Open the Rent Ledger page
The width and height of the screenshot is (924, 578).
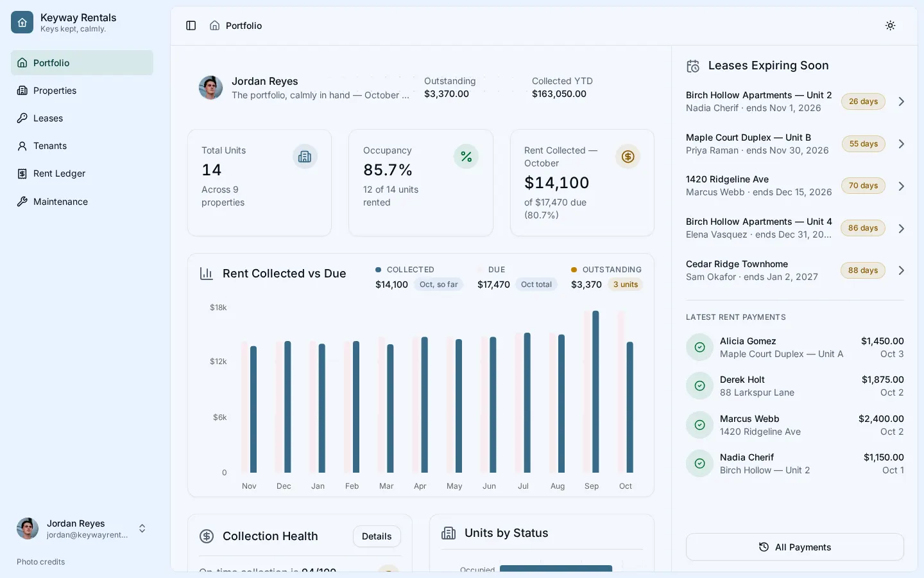pyautogui.click(x=82, y=173)
